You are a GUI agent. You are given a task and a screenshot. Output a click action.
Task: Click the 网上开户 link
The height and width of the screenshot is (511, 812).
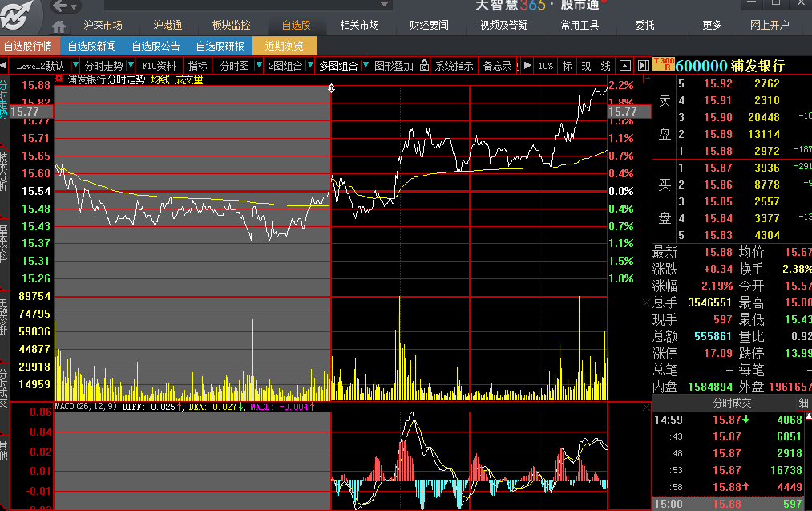(770, 25)
